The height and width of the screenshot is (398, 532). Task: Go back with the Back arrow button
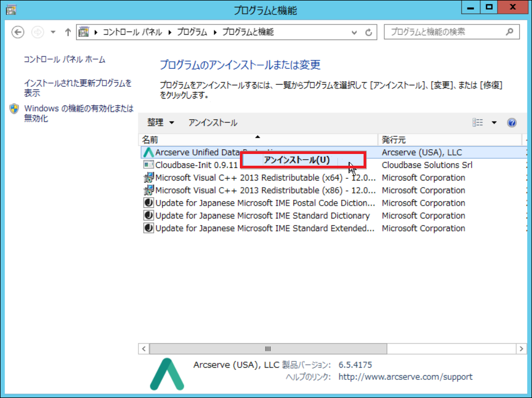(x=18, y=32)
